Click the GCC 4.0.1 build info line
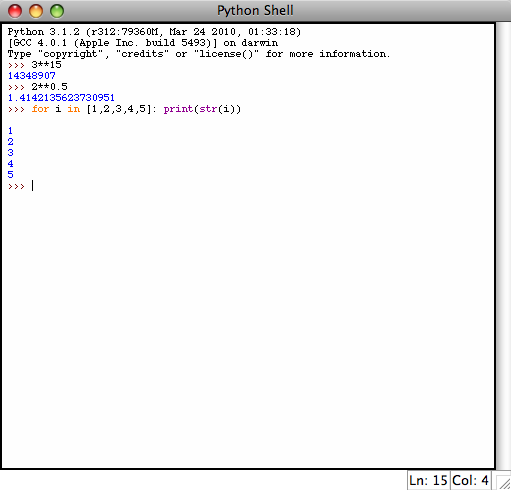Image resolution: width=511 pixels, height=490 pixels. coord(143,43)
